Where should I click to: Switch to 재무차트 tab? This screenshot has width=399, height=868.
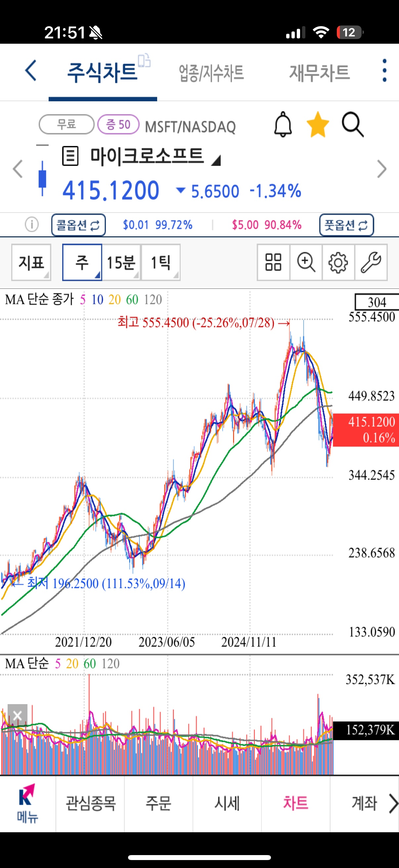click(x=320, y=73)
